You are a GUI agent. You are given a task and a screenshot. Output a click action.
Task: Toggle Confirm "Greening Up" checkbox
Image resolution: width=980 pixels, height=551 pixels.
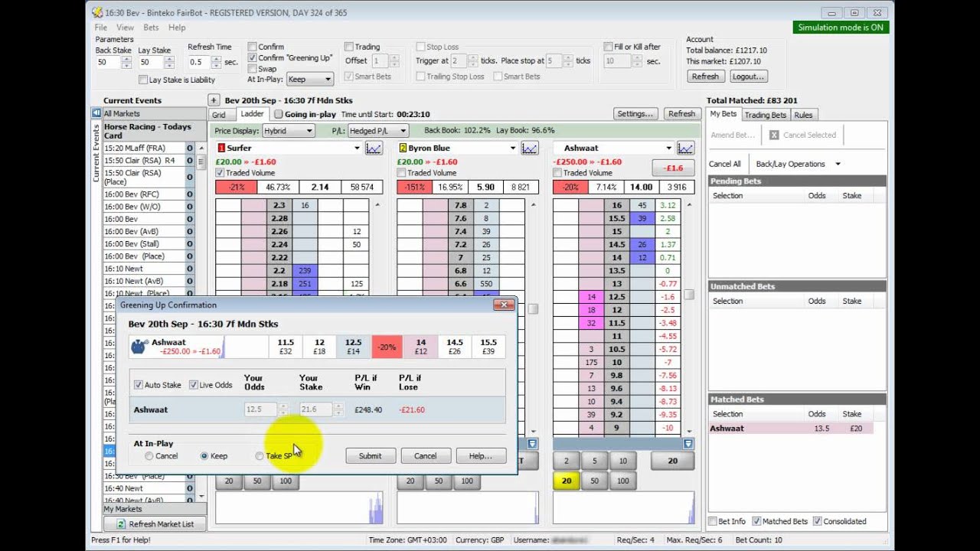[252, 58]
